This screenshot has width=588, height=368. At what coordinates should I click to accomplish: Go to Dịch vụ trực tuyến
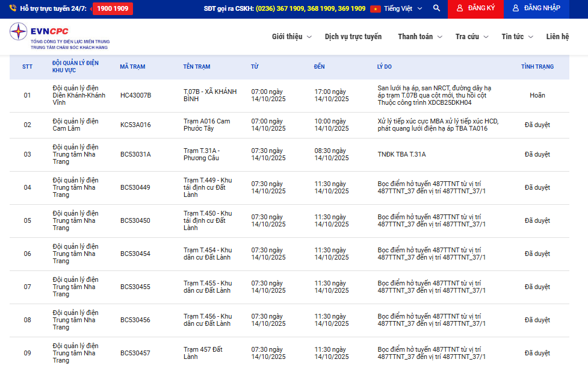pyautogui.click(x=353, y=37)
